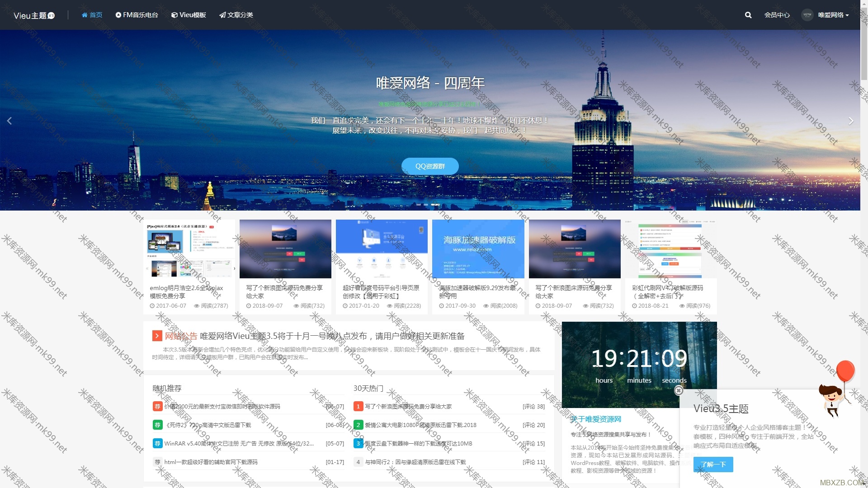This screenshot has height=488, width=868.
Task: Click rank 2 badge in 30天热门
Action: (358, 425)
